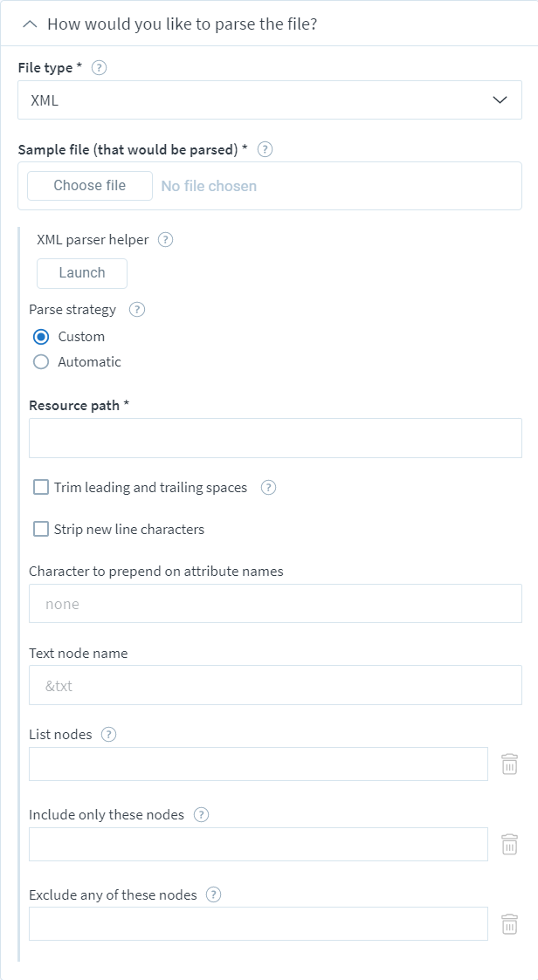Viewport: 538px width, 980px height.
Task: Choose a sample file to upload
Action: [x=90, y=186]
